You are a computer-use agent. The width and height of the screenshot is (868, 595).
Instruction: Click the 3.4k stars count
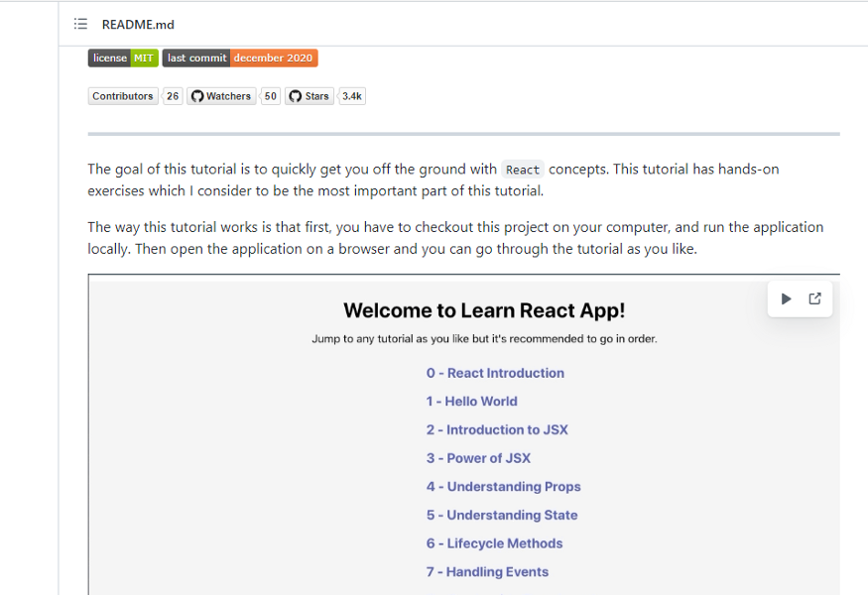[352, 96]
